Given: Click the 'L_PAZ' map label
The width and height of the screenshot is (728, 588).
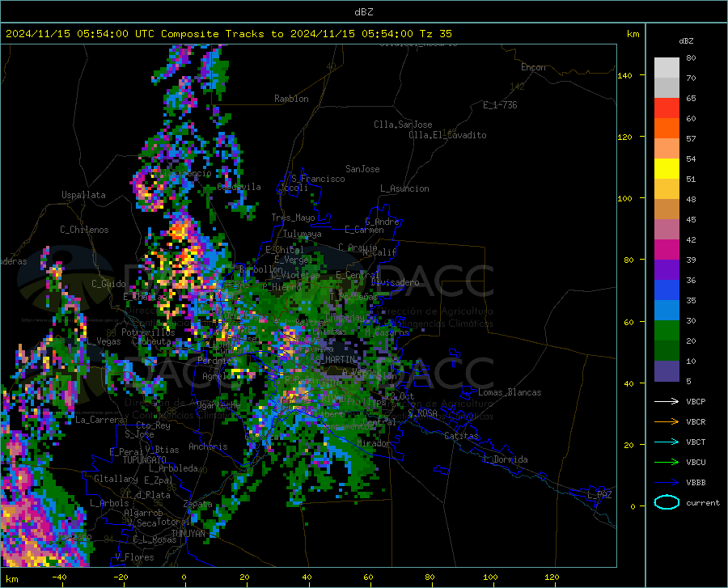Looking at the screenshot, I should pyautogui.click(x=599, y=495).
